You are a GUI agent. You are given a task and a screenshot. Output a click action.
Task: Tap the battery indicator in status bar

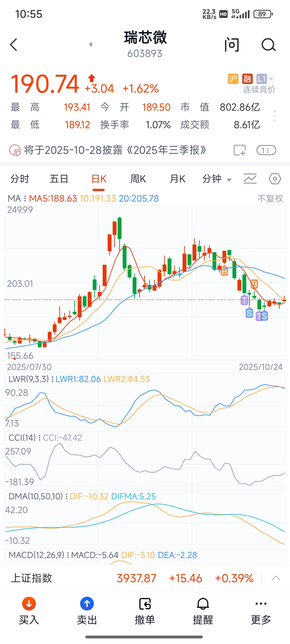click(x=263, y=14)
